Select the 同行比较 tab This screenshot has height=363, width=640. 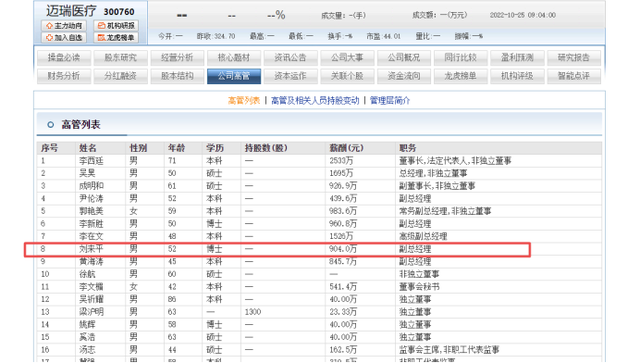461,58
